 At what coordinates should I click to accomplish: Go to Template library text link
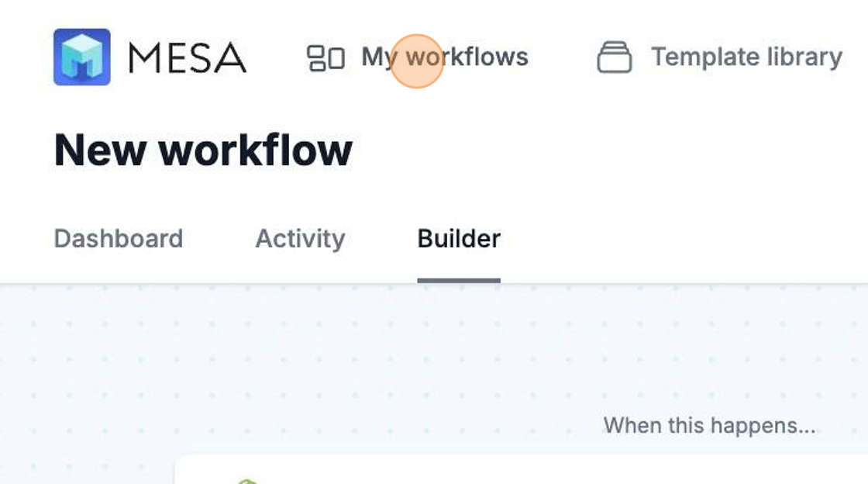[746, 57]
